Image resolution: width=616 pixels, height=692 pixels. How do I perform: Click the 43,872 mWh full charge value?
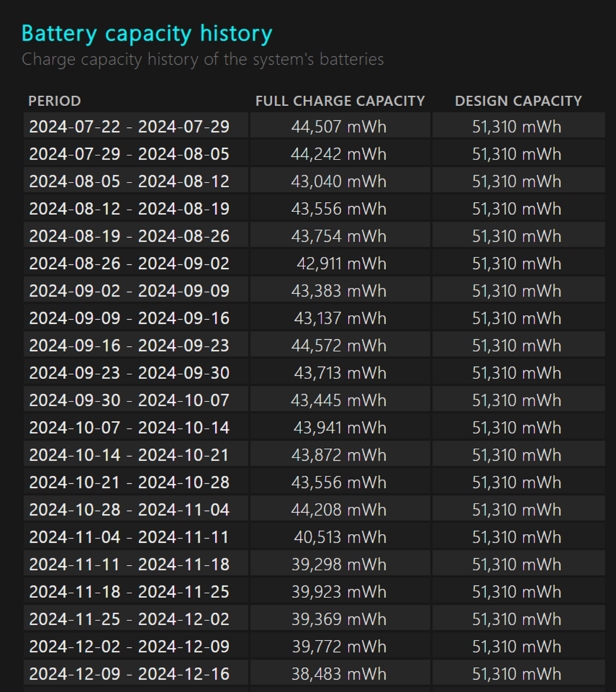339,455
